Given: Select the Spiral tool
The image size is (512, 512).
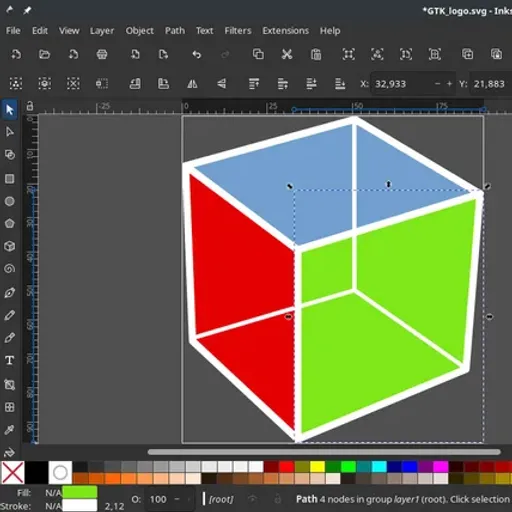Looking at the screenshot, I should (x=10, y=269).
